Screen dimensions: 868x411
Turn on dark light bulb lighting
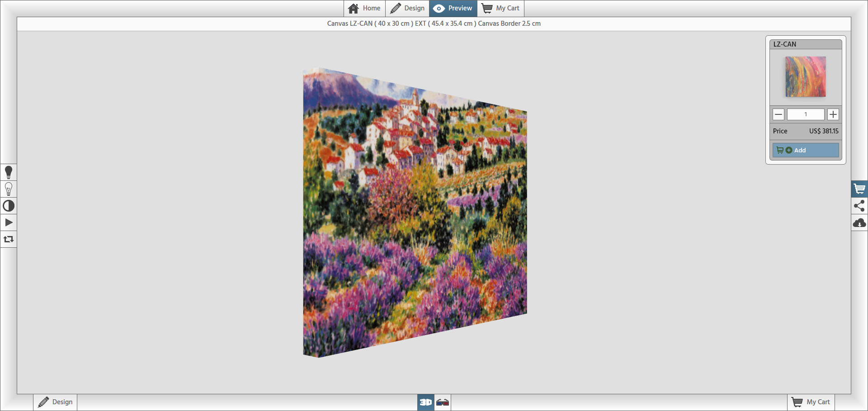[x=9, y=172]
